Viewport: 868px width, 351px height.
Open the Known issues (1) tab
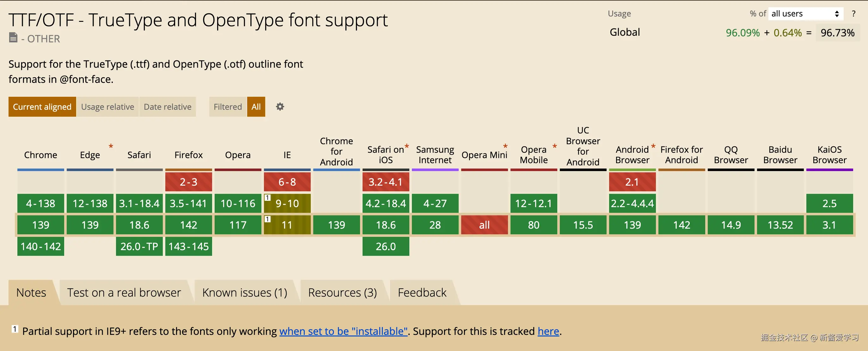[x=245, y=293]
